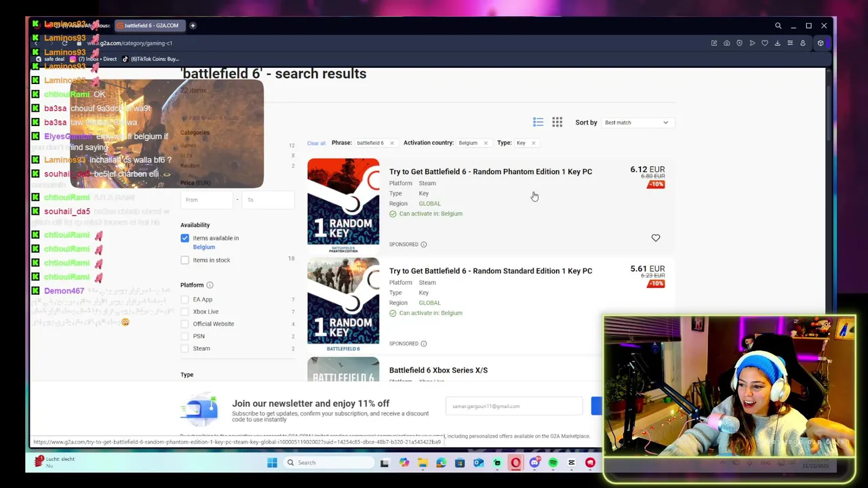
Task: Open browser downloads icon
Action: [777, 43]
